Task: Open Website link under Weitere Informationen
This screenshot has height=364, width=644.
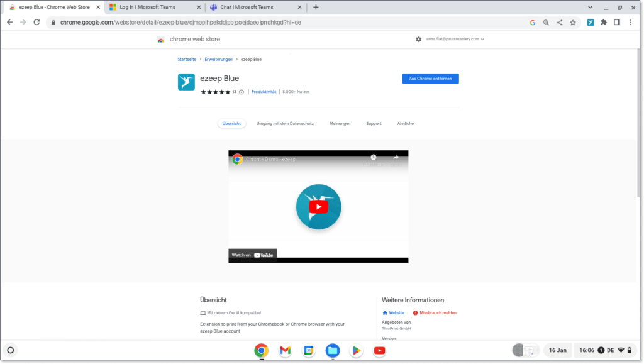Action: (x=394, y=312)
